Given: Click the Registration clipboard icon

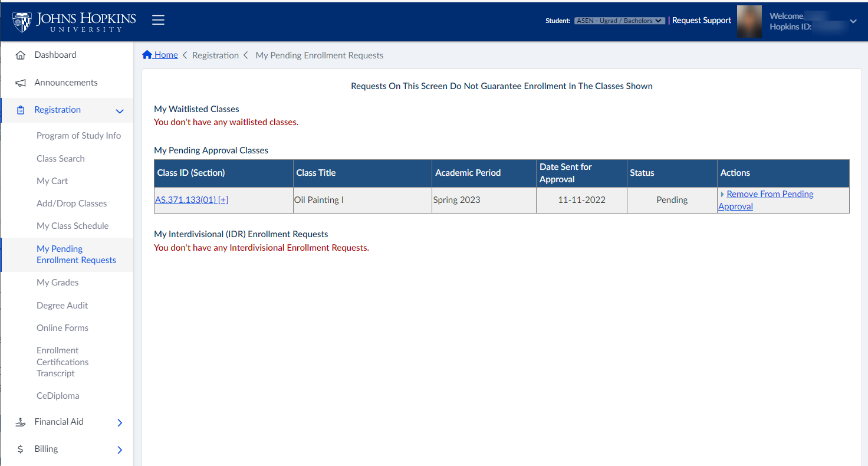Looking at the screenshot, I should [21, 110].
